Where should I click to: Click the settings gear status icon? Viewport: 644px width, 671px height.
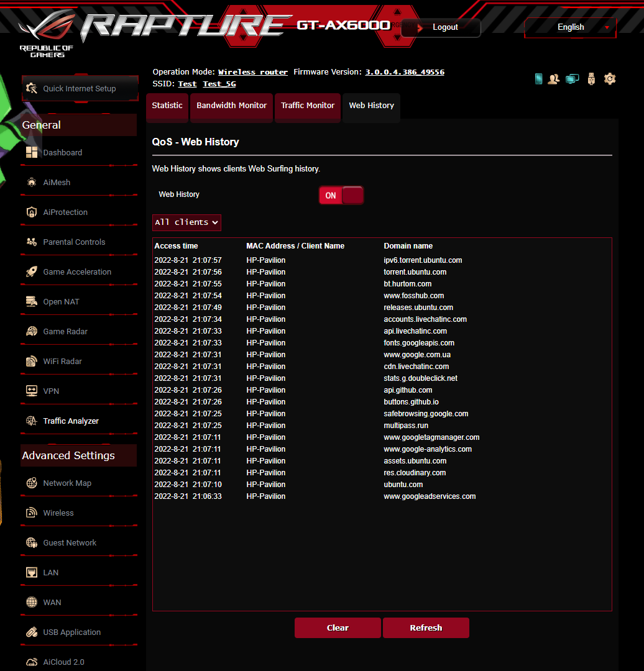pos(610,79)
